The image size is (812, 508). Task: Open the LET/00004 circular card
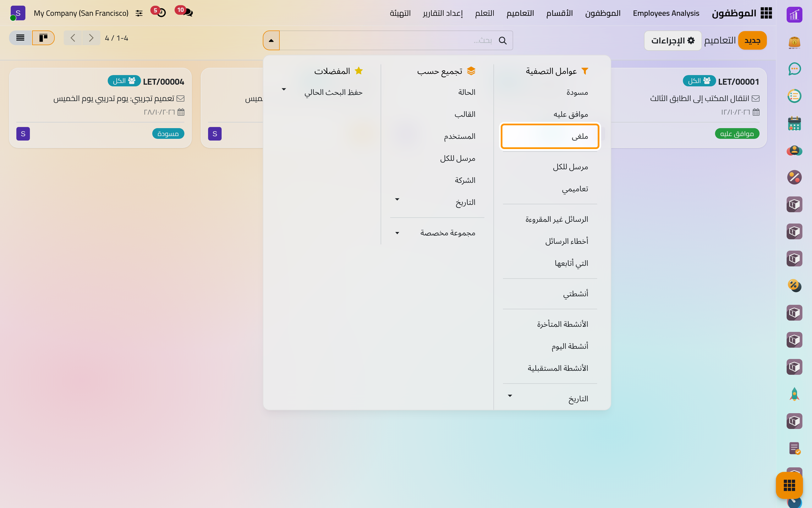100,108
